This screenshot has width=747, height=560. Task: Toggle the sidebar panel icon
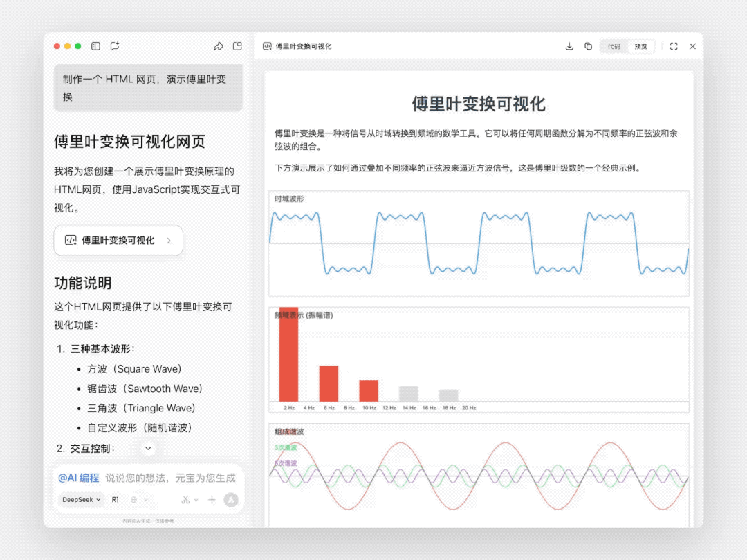tap(95, 46)
